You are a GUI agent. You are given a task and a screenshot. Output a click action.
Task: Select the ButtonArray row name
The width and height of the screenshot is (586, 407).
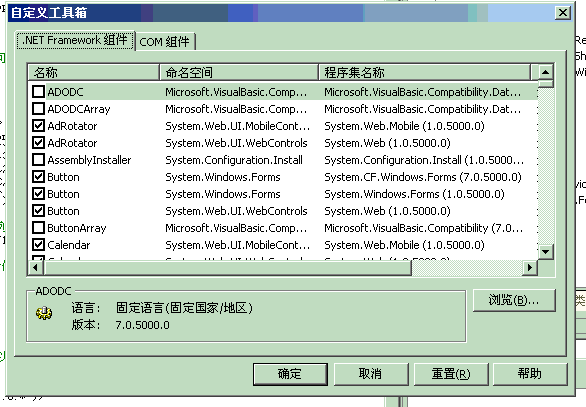point(77,228)
